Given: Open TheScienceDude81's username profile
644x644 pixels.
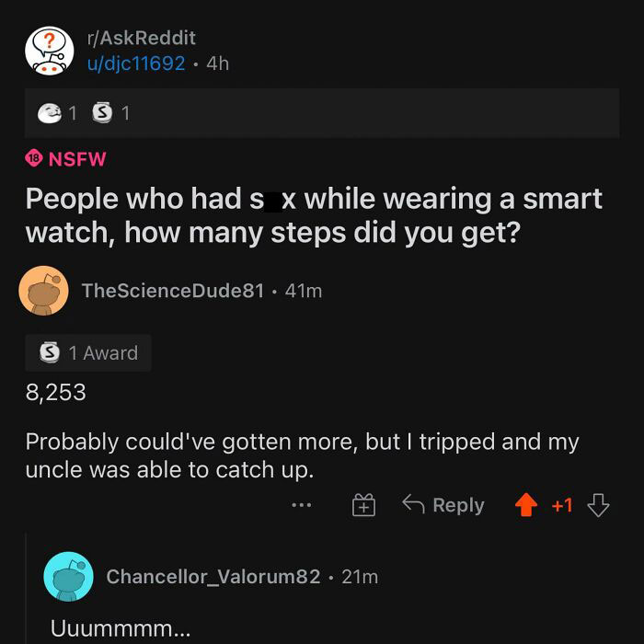Looking at the screenshot, I should (173, 291).
